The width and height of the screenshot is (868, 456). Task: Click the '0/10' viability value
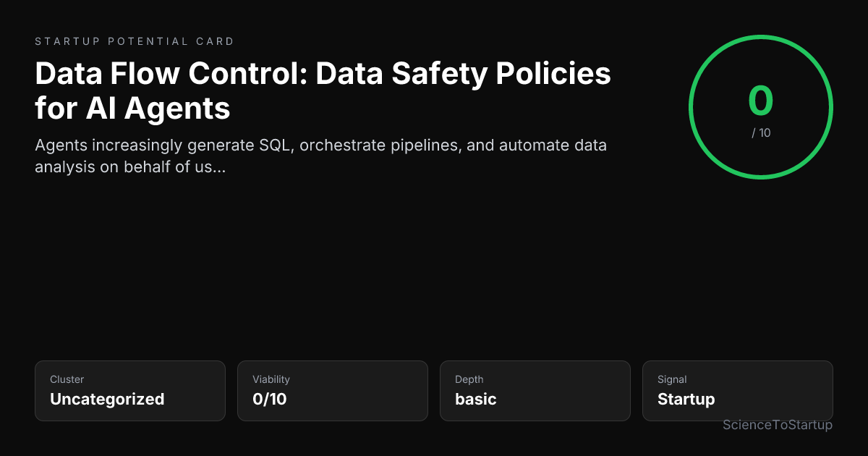[269, 399]
